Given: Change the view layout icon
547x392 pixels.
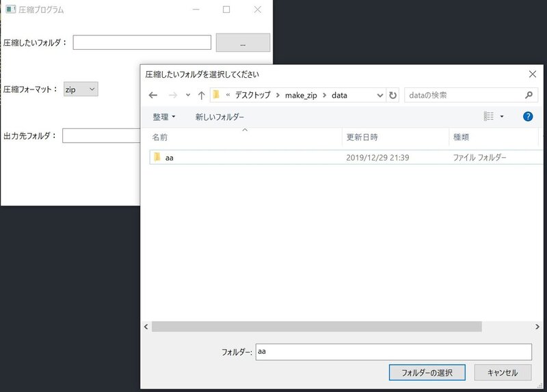Looking at the screenshot, I should click(489, 116).
